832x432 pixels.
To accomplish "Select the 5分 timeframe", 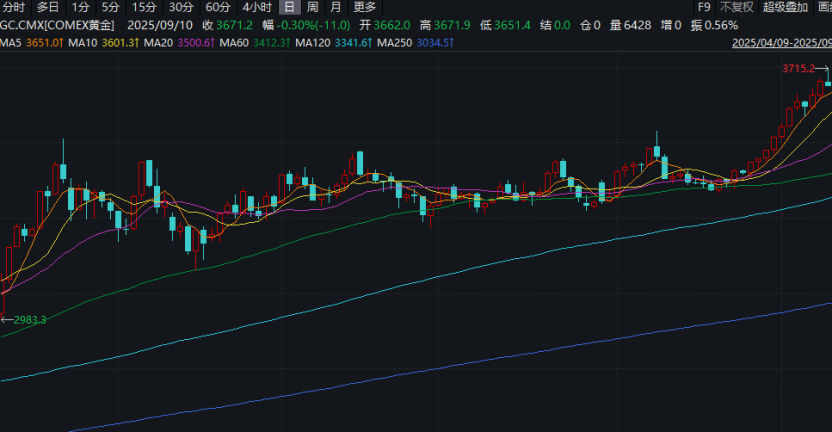I will 111,7.
